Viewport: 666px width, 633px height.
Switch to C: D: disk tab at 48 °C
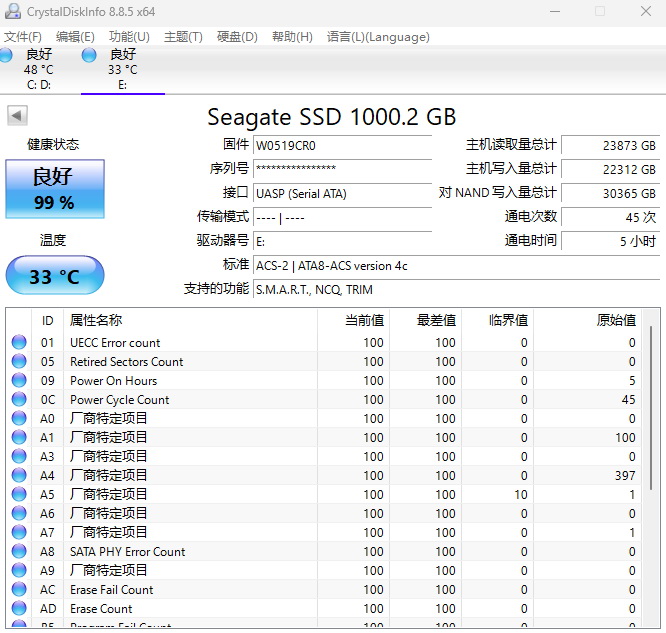click(x=39, y=69)
